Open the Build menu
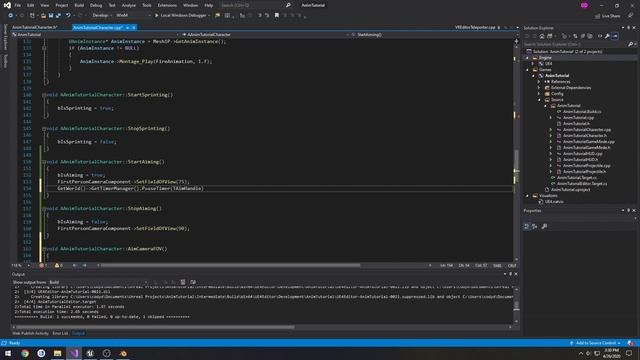The image size is (640, 360). pyautogui.click(x=79, y=5)
